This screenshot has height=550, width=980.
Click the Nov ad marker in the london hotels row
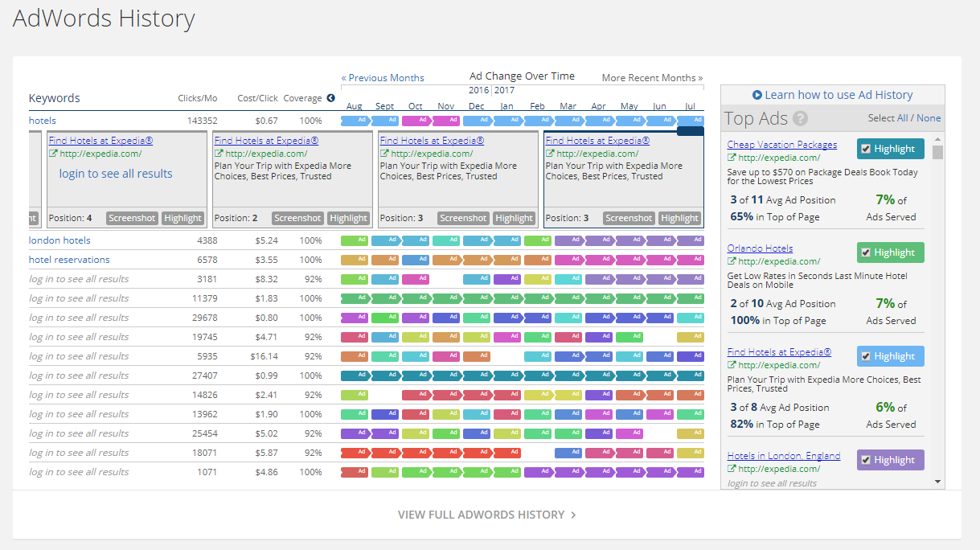pyautogui.click(x=446, y=240)
